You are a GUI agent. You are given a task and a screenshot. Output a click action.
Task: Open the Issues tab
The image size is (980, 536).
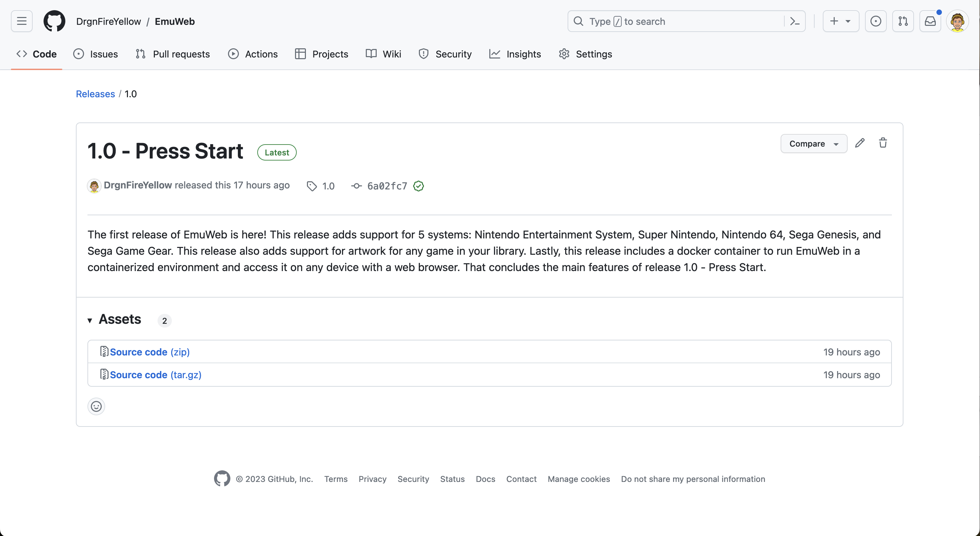[x=96, y=54]
